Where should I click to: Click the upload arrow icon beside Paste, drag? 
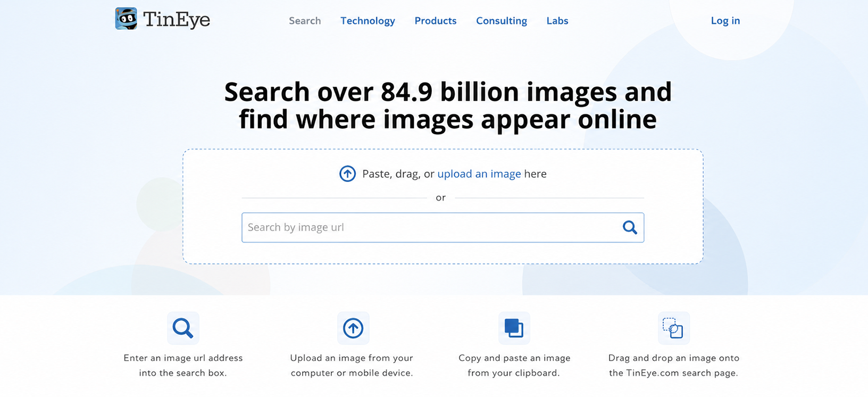pyautogui.click(x=347, y=173)
